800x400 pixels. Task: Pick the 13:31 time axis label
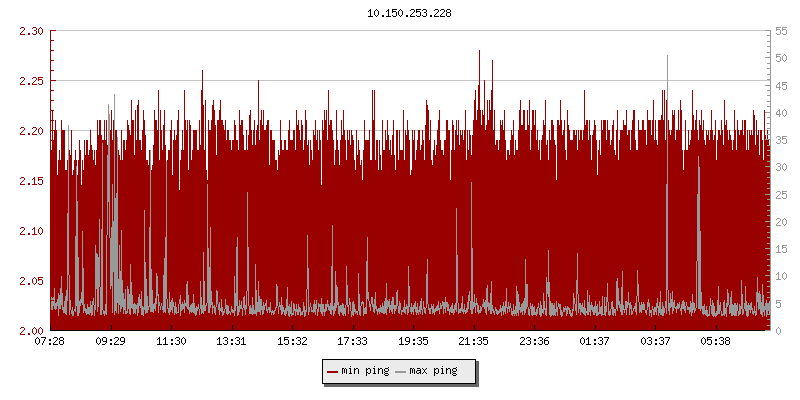pos(231,342)
